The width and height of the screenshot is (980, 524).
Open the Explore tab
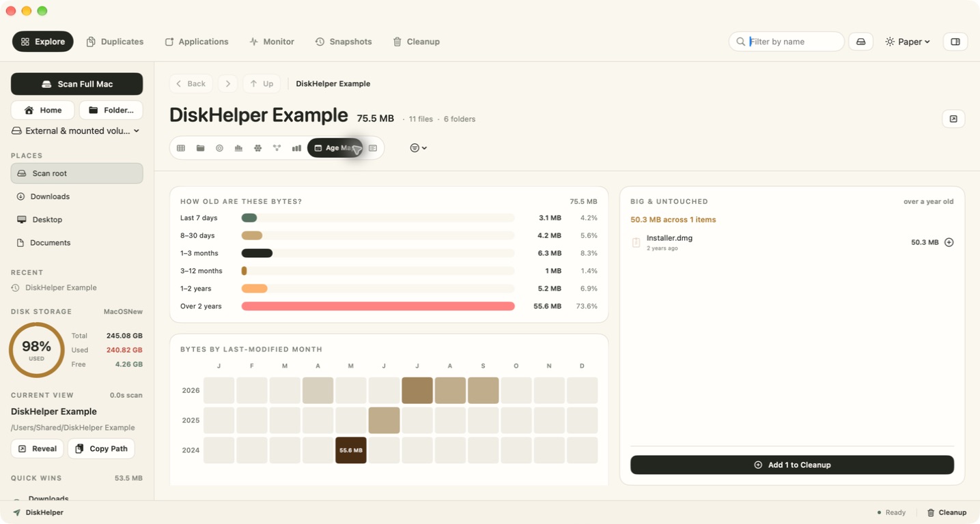tap(43, 42)
